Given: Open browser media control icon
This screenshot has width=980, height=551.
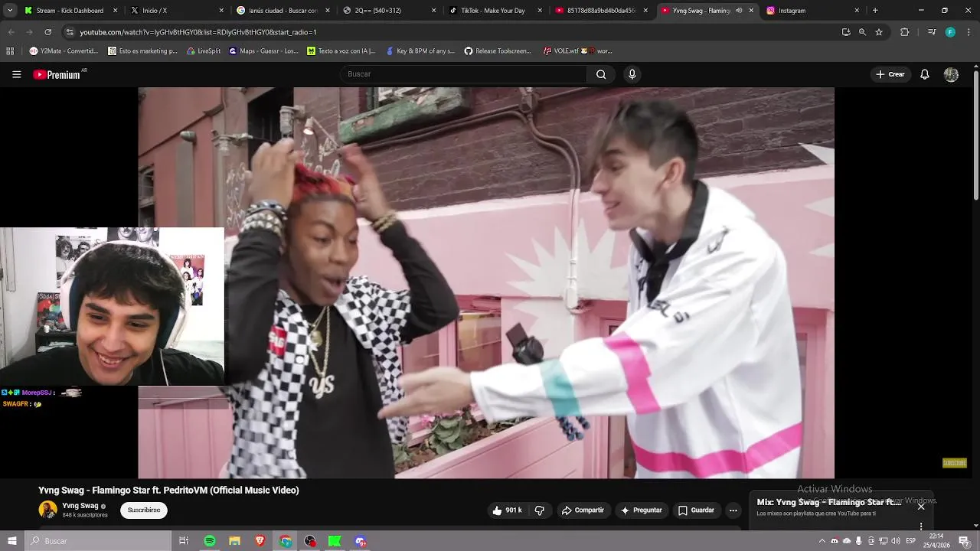Looking at the screenshot, I should (x=932, y=32).
